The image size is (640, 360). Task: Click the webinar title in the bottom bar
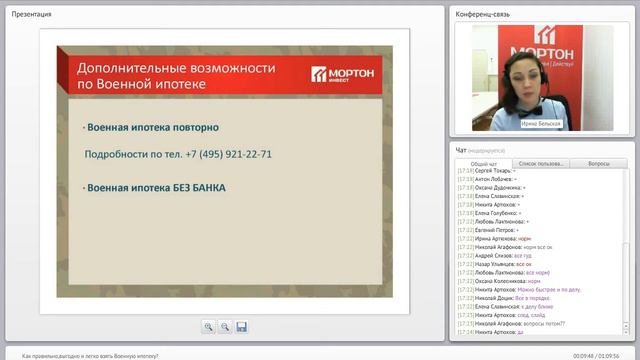pyautogui.click(x=90, y=356)
